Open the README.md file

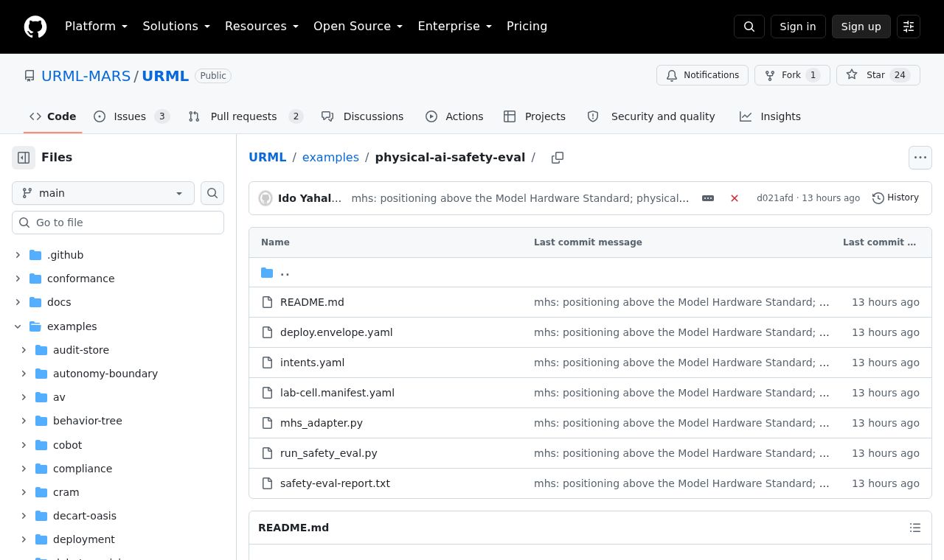(312, 302)
